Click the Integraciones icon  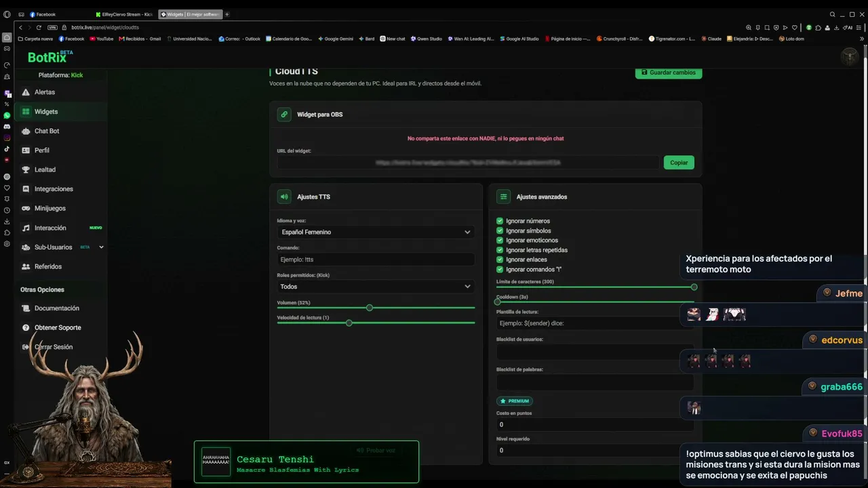[26, 189]
